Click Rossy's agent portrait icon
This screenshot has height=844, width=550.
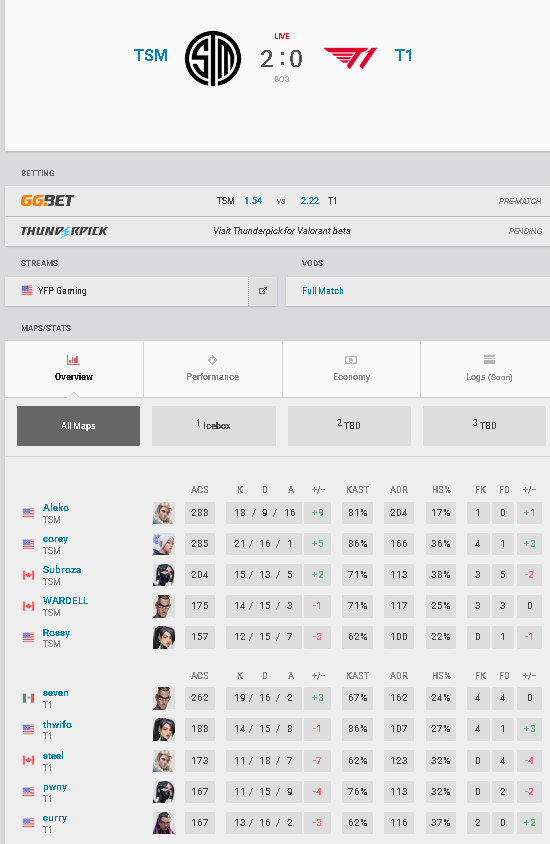pyautogui.click(x=164, y=637)
